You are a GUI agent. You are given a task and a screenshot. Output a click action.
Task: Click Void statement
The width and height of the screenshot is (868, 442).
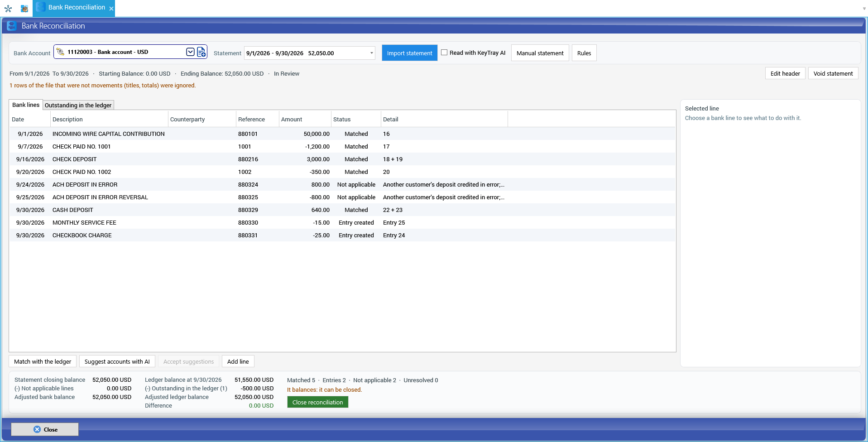[x=833, y=73]
